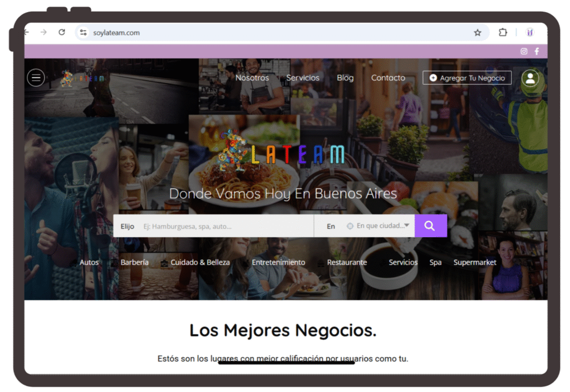The height and width of the screenshot is (392, 570).
Task: Select the Restaurante category link
Action: point(347,262)
